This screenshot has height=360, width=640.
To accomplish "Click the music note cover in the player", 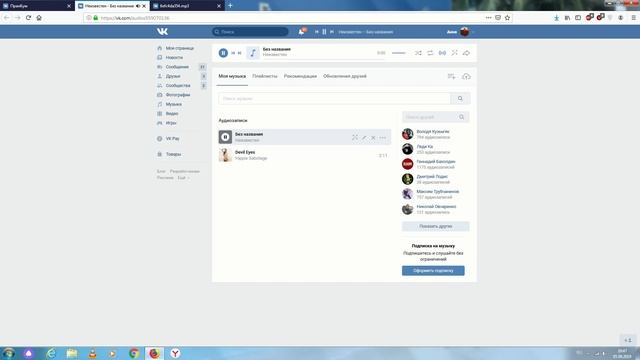I will [x=253, y=53].
